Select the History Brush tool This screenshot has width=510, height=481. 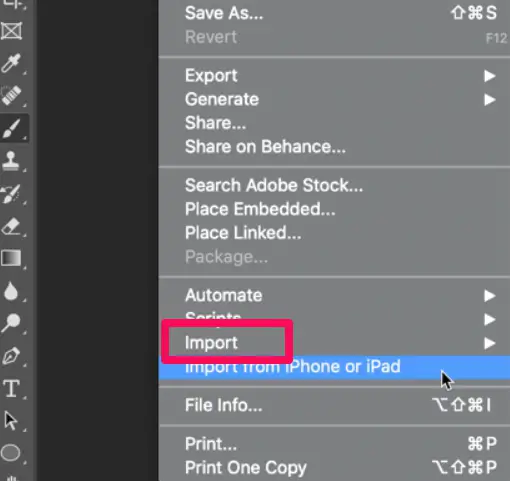[11, 193]
